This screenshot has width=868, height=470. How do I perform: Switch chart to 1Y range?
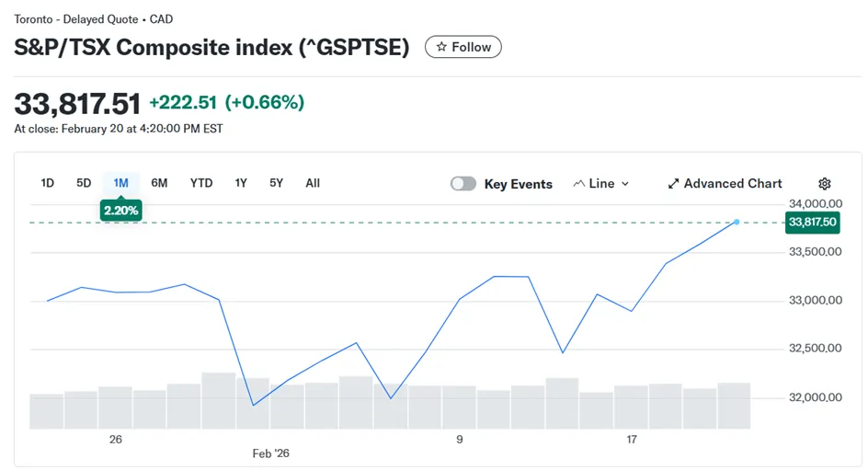241,183
